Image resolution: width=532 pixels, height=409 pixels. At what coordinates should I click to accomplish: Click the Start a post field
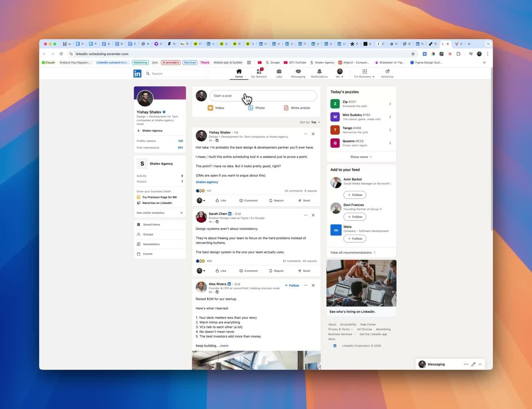(x=263, y=96)
